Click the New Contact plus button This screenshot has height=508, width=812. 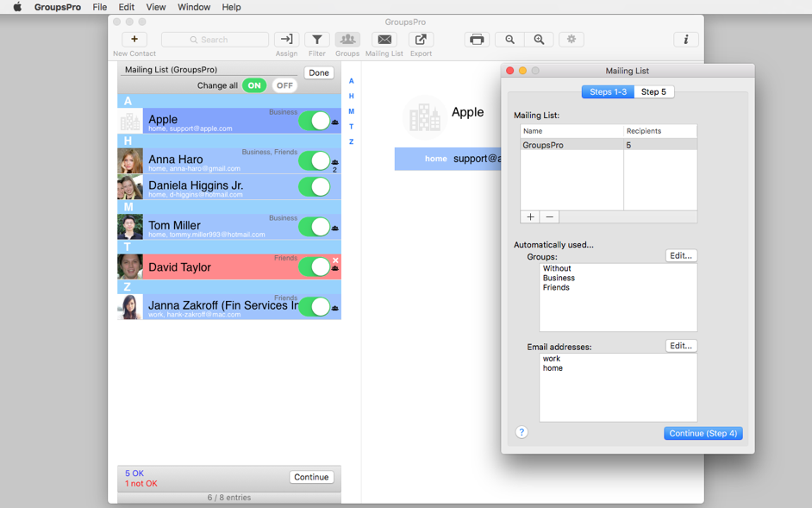click(x=134, y=40)
